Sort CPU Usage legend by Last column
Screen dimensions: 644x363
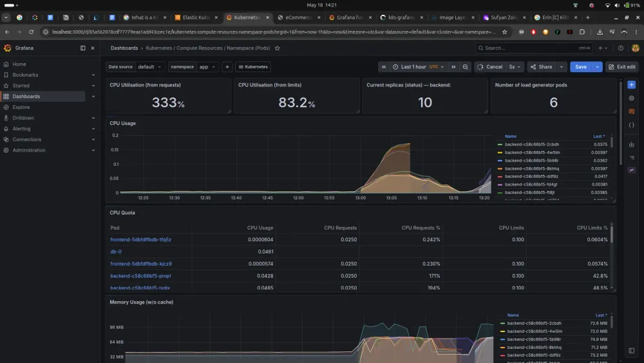599,137
